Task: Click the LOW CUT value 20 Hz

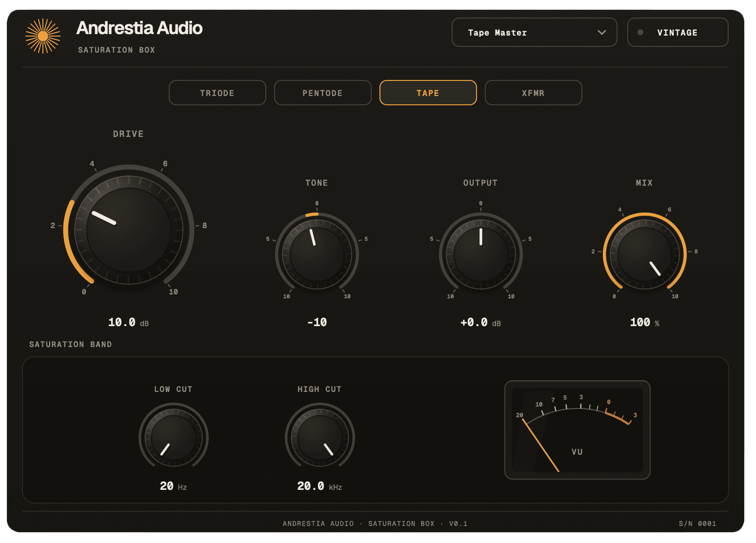Action: (x=174, y=486)
